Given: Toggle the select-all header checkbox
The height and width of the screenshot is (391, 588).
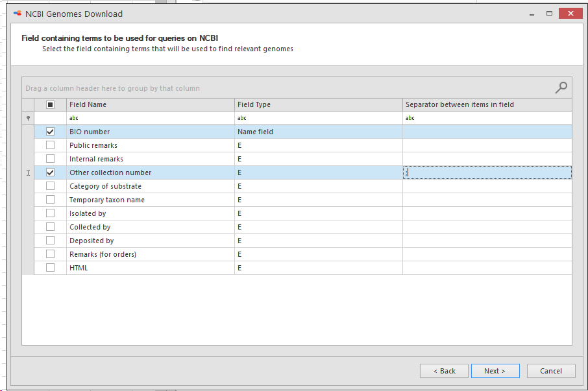Looking at the screenshot, I should point(50,104).
